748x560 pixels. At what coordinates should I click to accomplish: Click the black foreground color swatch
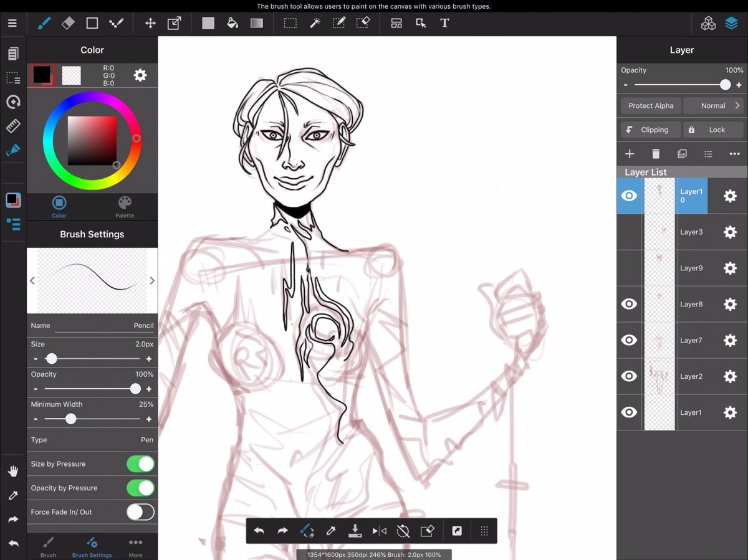point(43,75)
